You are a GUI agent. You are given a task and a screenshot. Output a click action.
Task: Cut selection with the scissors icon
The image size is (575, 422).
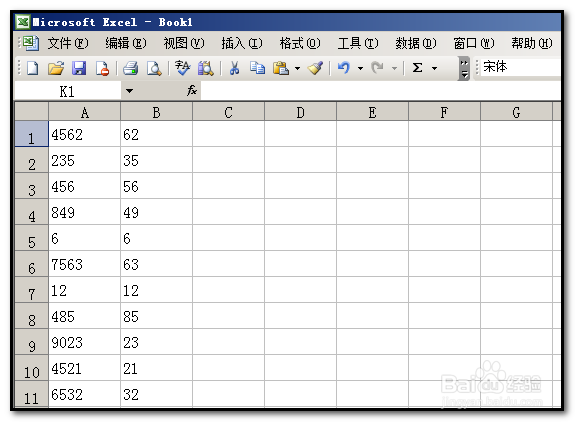click(x=234, y=68)
